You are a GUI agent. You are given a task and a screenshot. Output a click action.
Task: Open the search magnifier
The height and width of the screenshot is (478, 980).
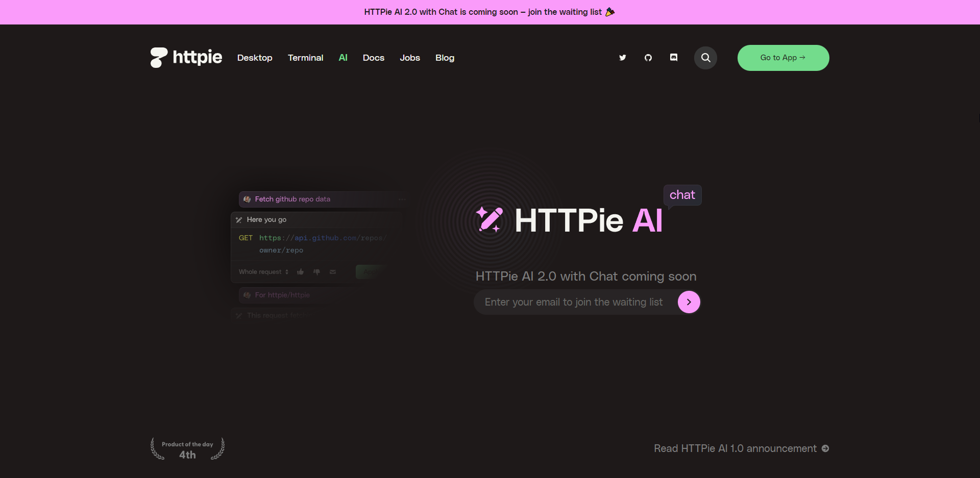click(x=705, y=58)
